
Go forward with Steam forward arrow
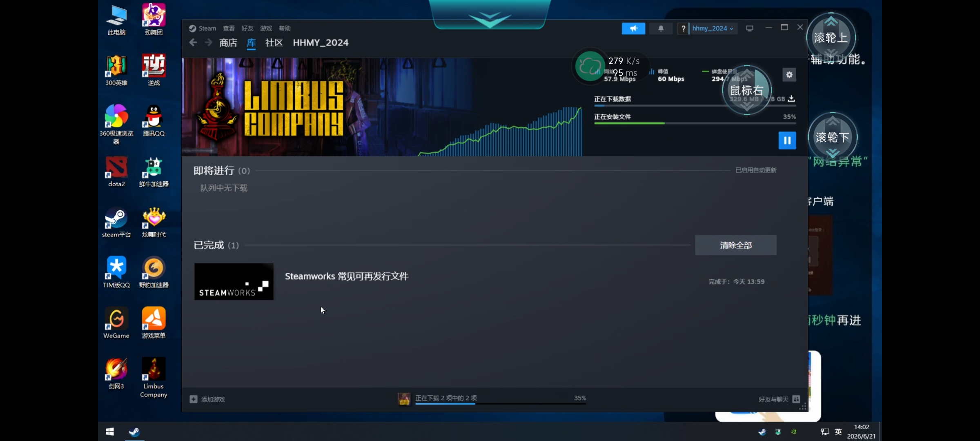click(209, 42)
